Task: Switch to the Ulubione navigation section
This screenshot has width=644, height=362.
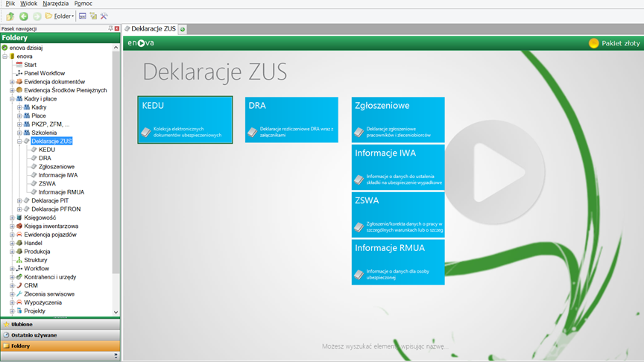Action: (60, 324)
